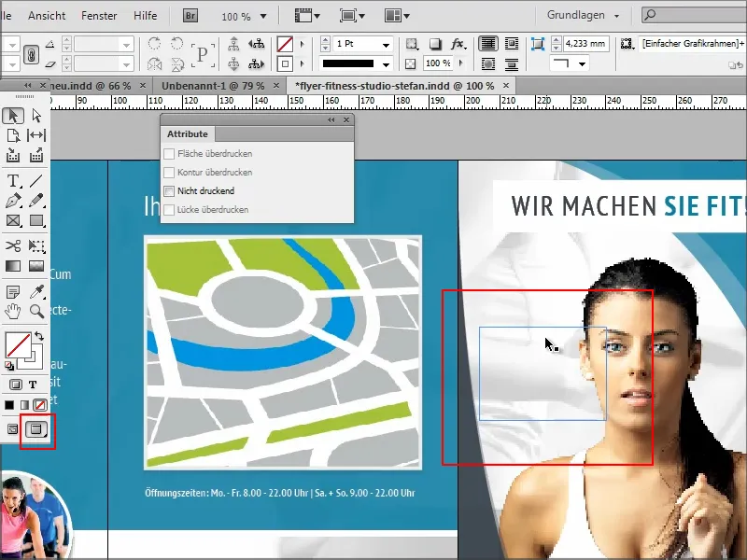The image size is (747, 560).
Task: Select the Attribute panel tab
Action: [188, 134]
